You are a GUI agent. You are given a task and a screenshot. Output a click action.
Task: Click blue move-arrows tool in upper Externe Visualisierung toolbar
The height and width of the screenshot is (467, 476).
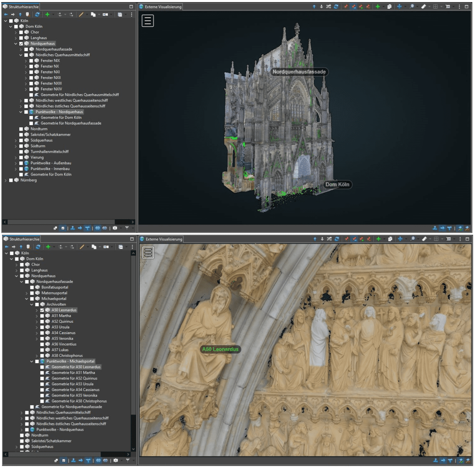point(399,7)
